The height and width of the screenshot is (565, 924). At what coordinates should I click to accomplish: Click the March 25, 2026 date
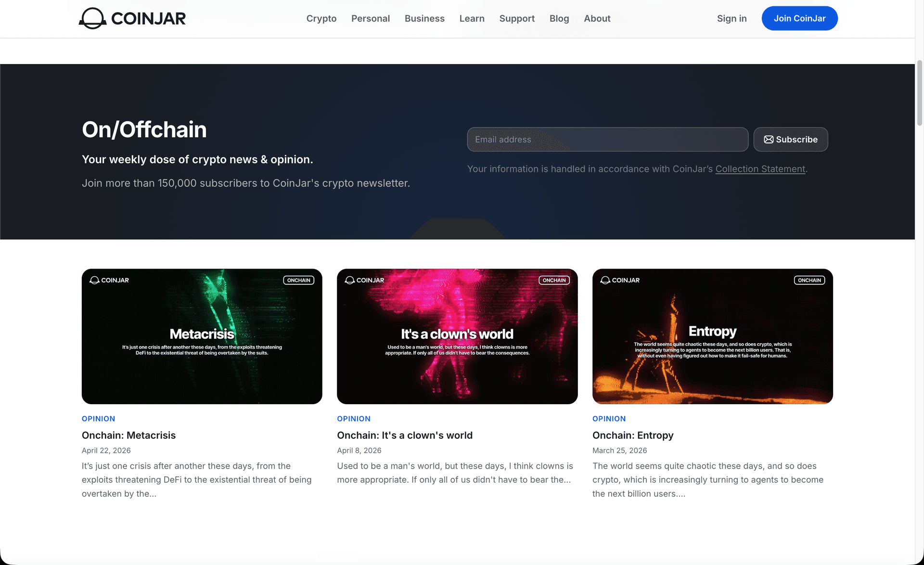619,450
